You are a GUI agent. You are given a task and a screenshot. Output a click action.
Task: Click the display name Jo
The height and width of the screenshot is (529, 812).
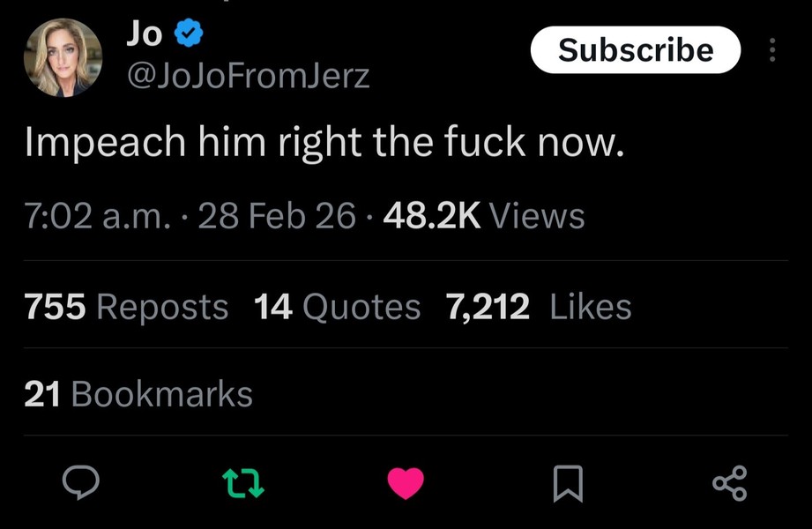click(144, 34)
